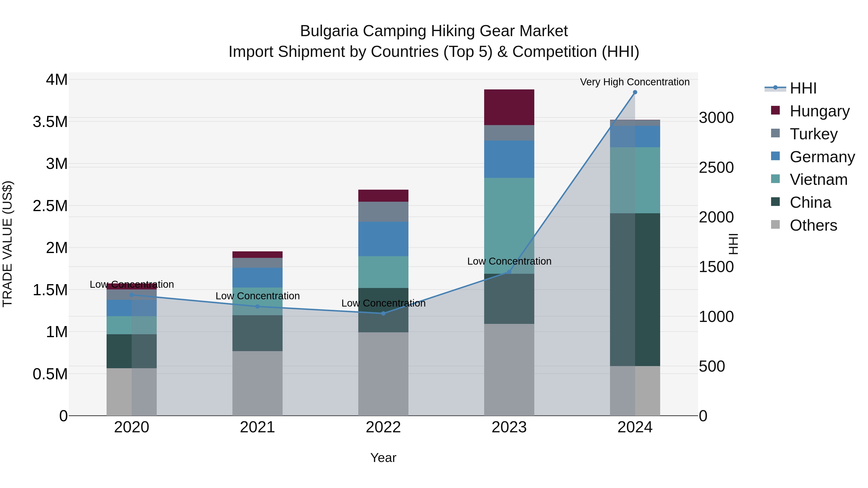Image resolution: width=868 pixels, height=488 pixels.
Task: Click the 'Very High Concentration' annotation
Action: [x=635, y=82]
